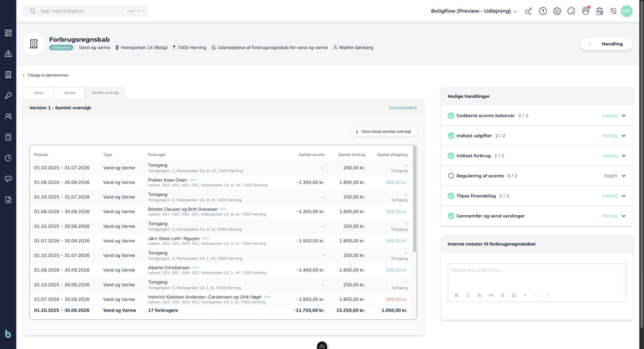Open the support agent icon with red dot
The image size is (644, 349).
[586, 11]
